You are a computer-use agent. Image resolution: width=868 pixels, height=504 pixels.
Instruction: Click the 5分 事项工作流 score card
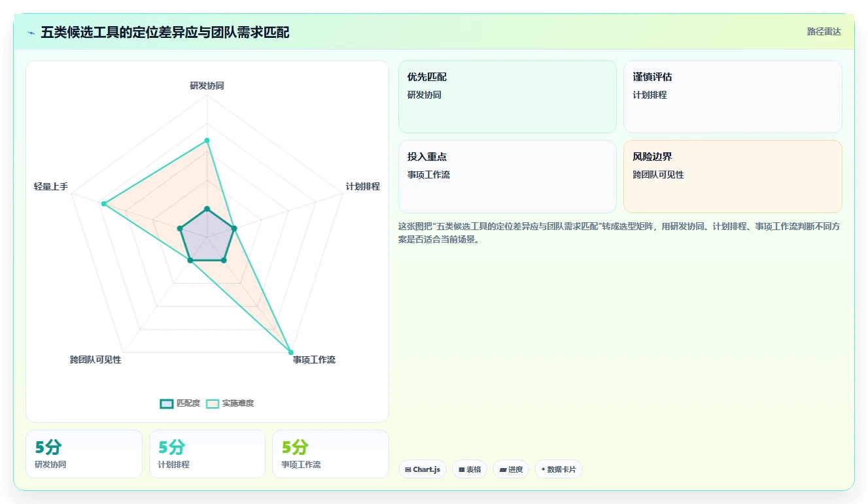[x=330, y=454]
